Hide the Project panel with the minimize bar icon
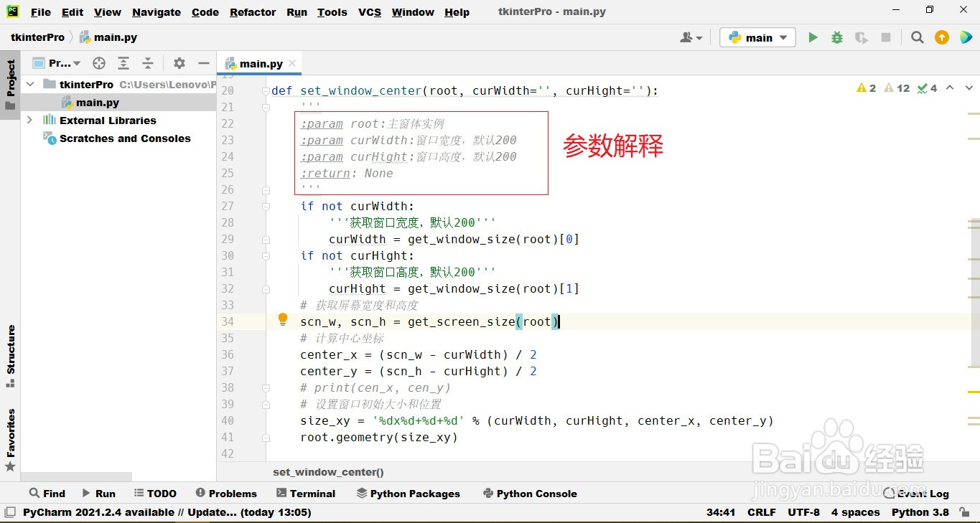 click(204, 63)
